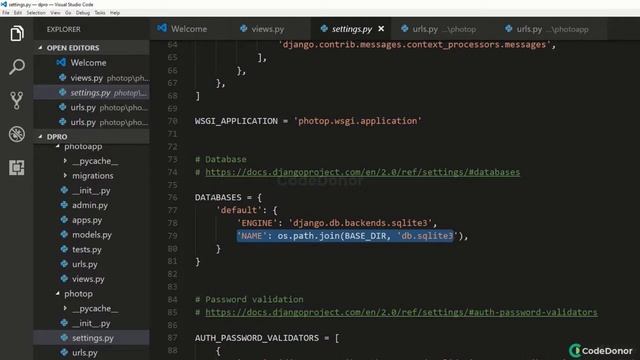Click line number 76 in the gutter
The height and width of the screenshot is (360, 640).
(173, 198)
